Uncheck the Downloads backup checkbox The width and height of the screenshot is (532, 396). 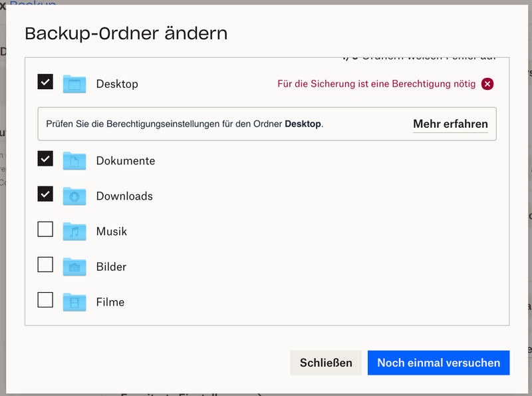click(45, 194)
